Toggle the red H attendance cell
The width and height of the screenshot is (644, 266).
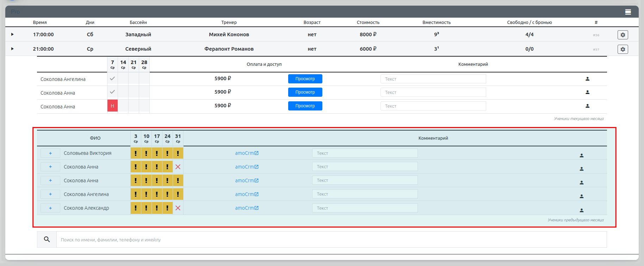[112, 106]
